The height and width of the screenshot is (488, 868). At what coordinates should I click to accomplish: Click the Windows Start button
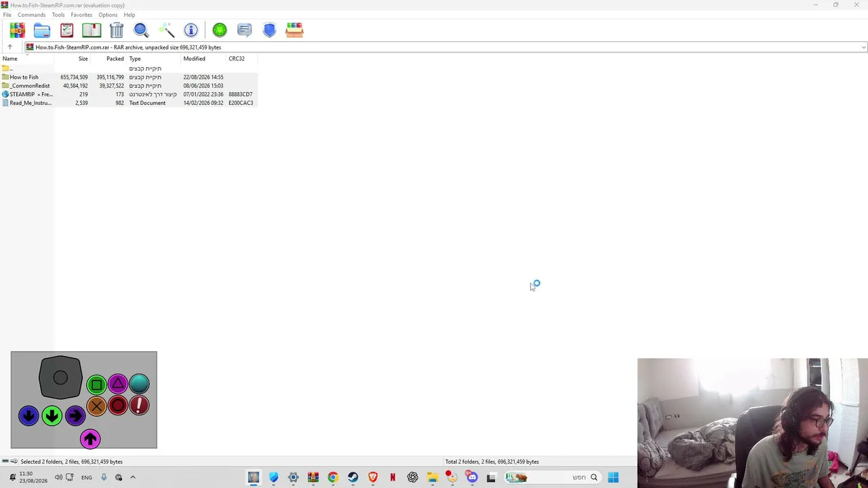coord(613,477)
